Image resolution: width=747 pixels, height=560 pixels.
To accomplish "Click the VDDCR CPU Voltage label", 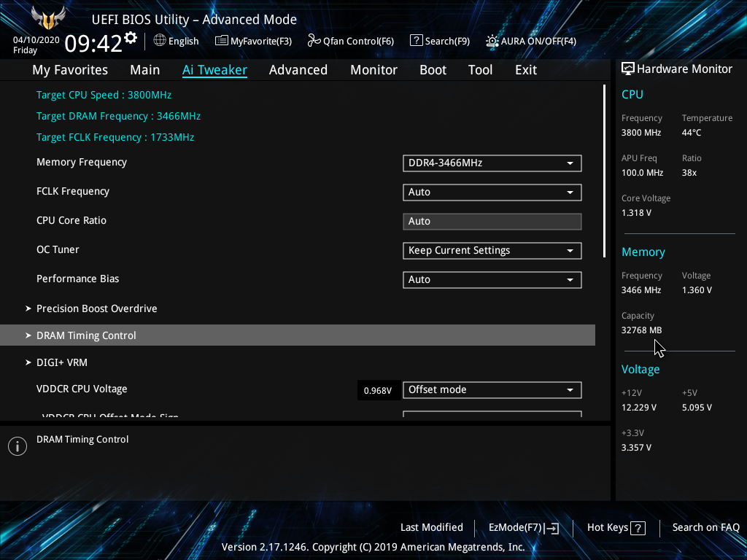I will [82, 389].
